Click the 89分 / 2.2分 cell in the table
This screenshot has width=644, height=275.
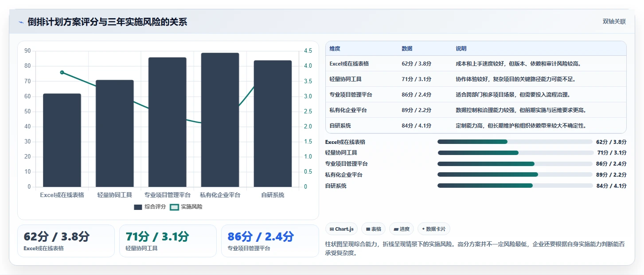pos(417,110)
